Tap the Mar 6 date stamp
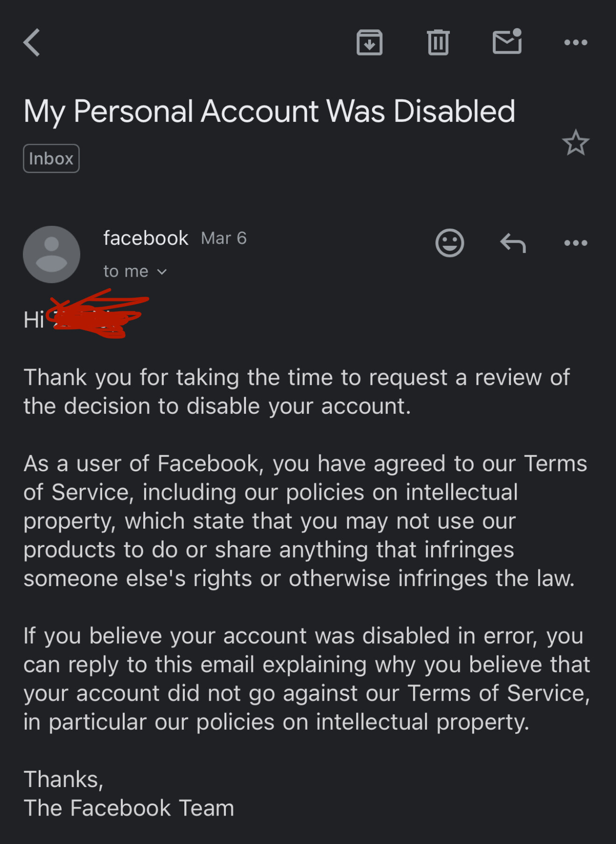The height and width of the screenshot is (844, 616). coord(224,238)
